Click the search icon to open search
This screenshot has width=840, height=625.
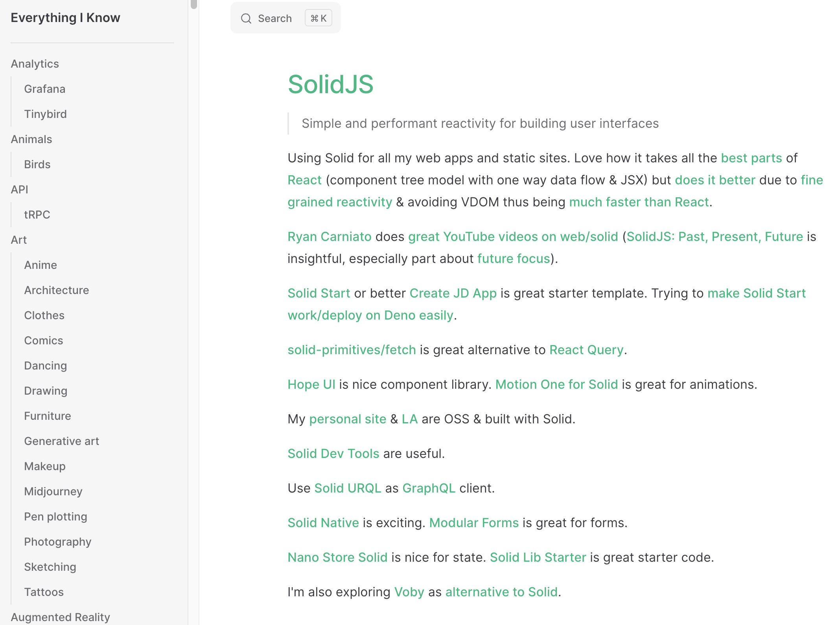(x=246, y=18)
